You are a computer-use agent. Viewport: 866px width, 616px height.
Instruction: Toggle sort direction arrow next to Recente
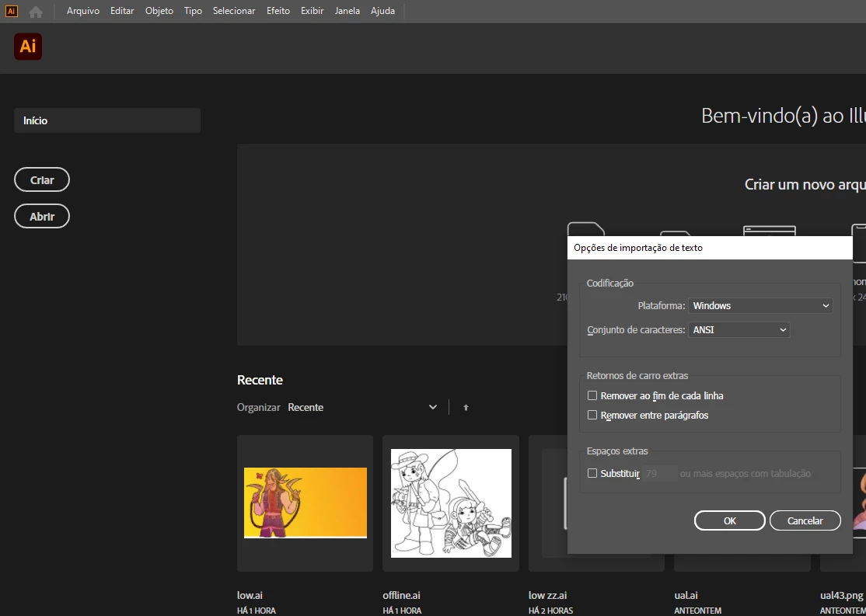coord(466,407)
